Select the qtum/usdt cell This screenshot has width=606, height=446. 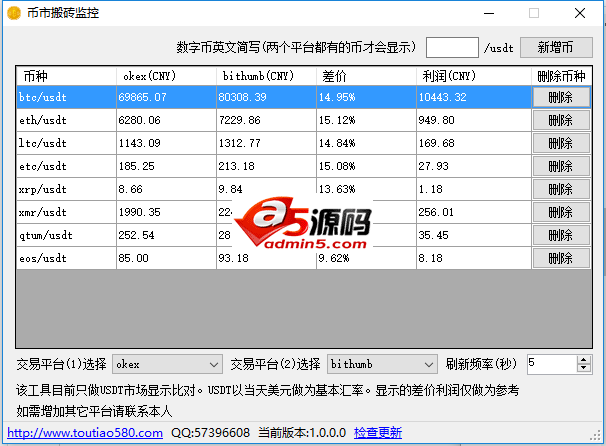tap(66, 235)
